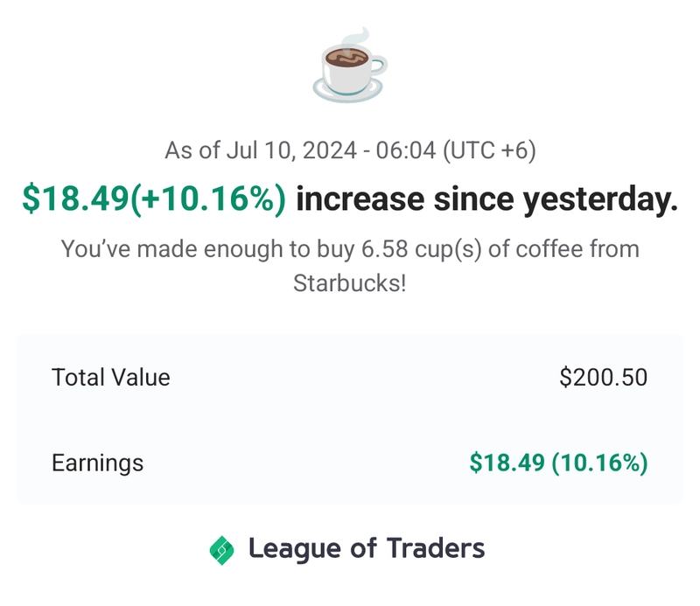Click the Total Value label

tap(111, 378)
